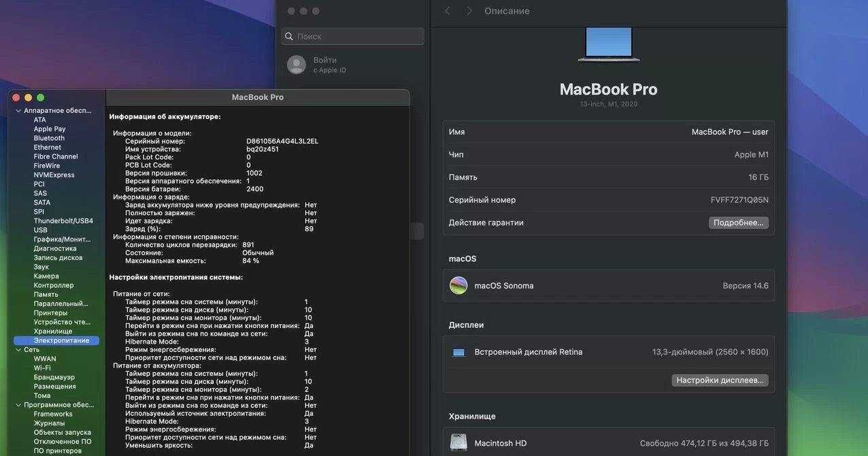
Task: Select Хранилище in the System Information sidebar
Action: (53, 331)
